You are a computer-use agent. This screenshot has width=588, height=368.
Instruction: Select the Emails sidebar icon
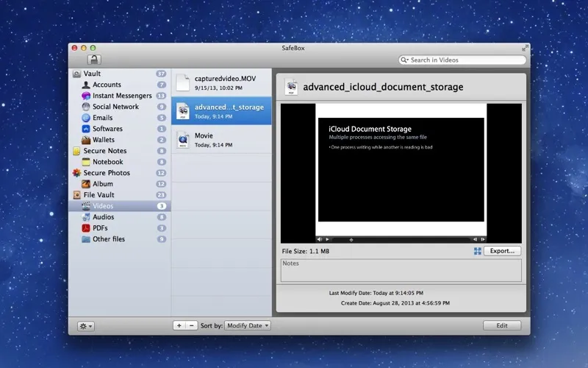[x=87, y=118]
